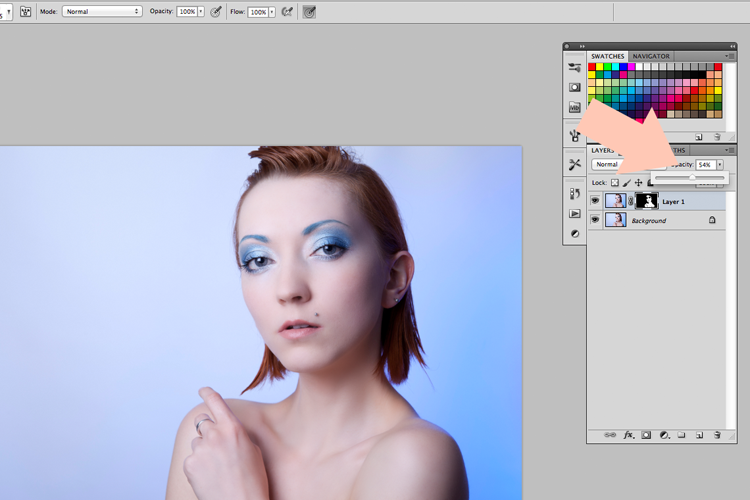Open the Brush Presets jar icon

(x=574, y=135)
